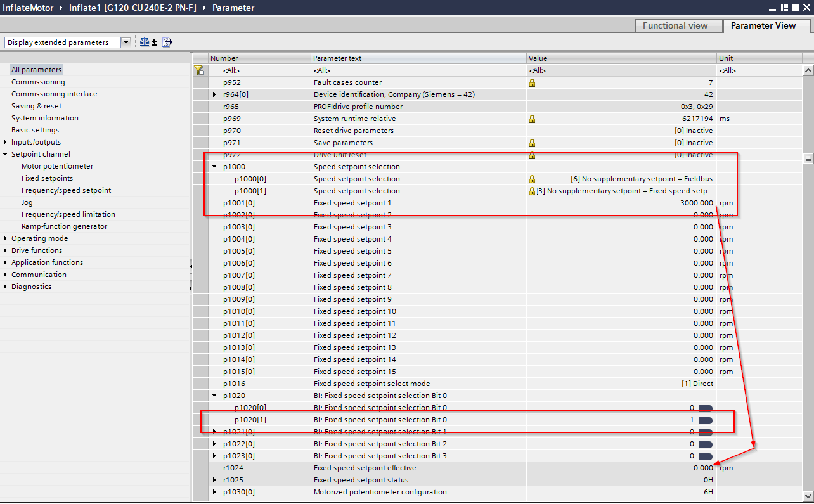Click the lock icon on row p971
This screenshot has width=814, height=504.
[x=532, y=143]
